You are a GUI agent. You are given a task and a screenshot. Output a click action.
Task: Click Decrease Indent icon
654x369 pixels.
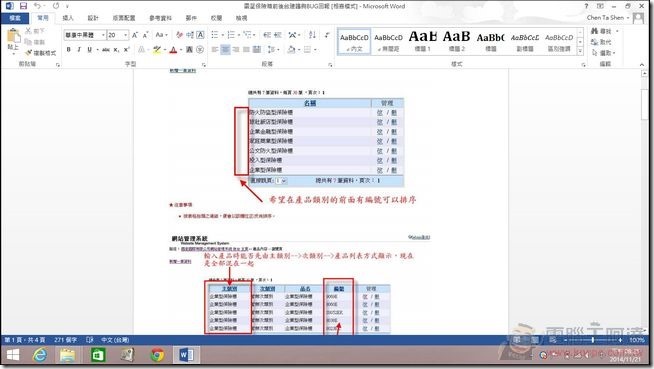(x=267, y=35)
